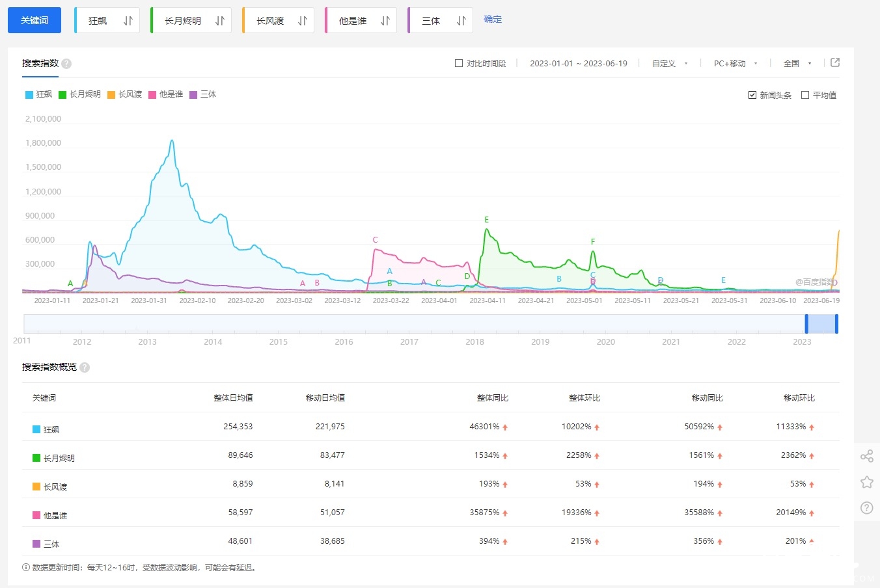
Task: Open help icon beside 搜索指数 title
Action: tap(66, 64)
